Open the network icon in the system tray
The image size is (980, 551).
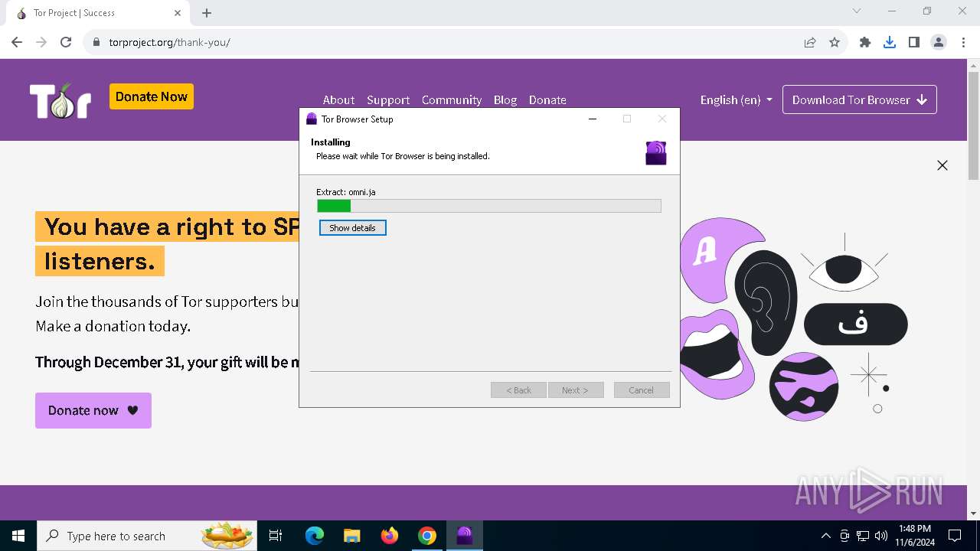pos(863,536)
